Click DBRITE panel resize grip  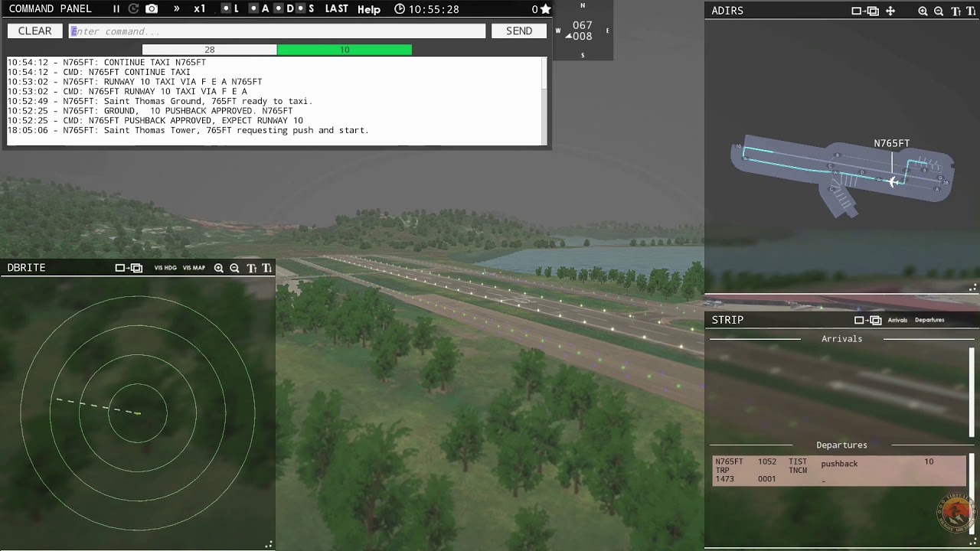[x=269, y=545]
